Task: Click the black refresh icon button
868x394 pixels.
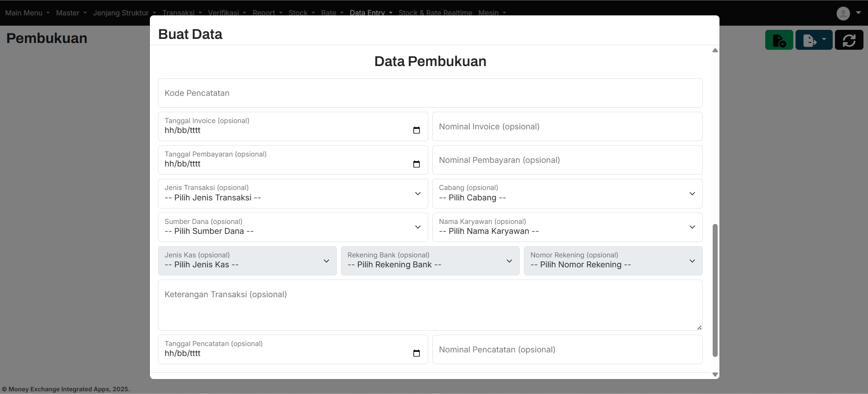Action: (849, 40)
